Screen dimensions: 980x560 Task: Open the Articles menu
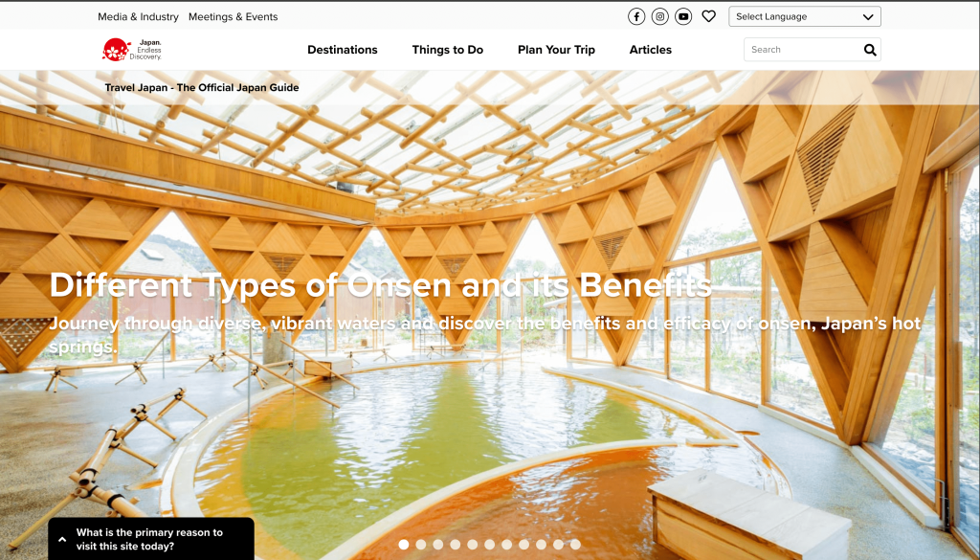click(x=651, y=50)
